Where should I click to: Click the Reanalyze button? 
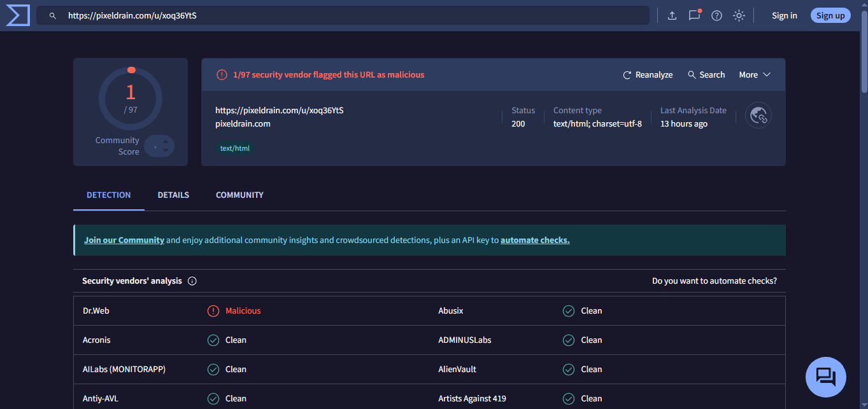click(x=648, y=75)
